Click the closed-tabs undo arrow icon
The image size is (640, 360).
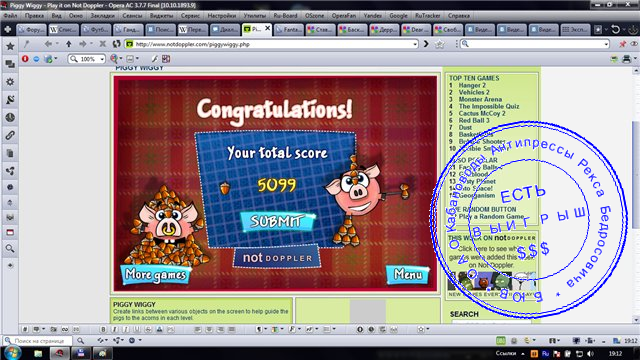[x=616, y=29]
